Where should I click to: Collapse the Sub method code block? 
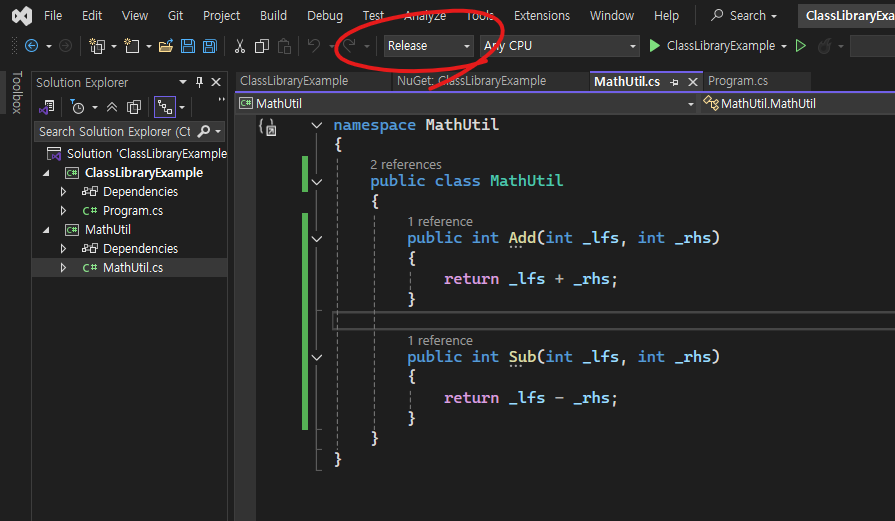click(x=317, y=358)
